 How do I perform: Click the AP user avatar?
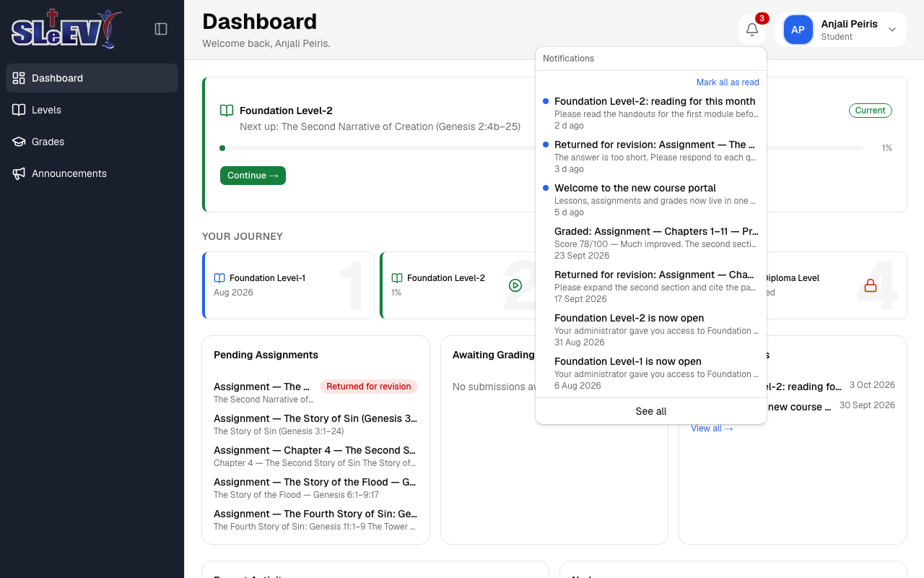pyautogui.click(x=798, y=30)
